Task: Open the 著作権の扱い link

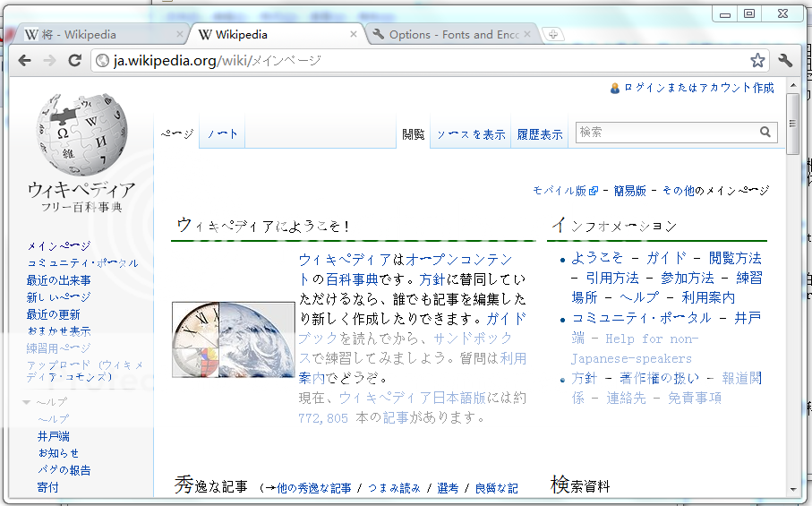Action: [x=659, y=378]
